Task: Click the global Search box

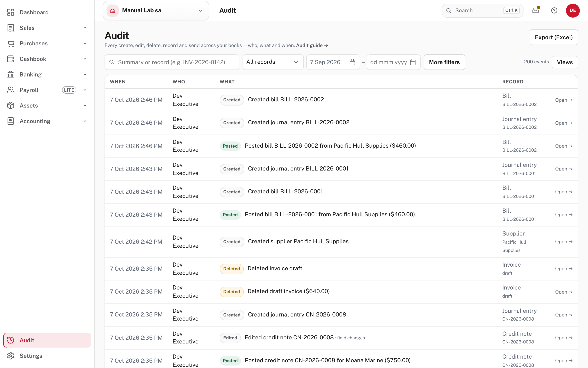Action: [x=483, y=10]
